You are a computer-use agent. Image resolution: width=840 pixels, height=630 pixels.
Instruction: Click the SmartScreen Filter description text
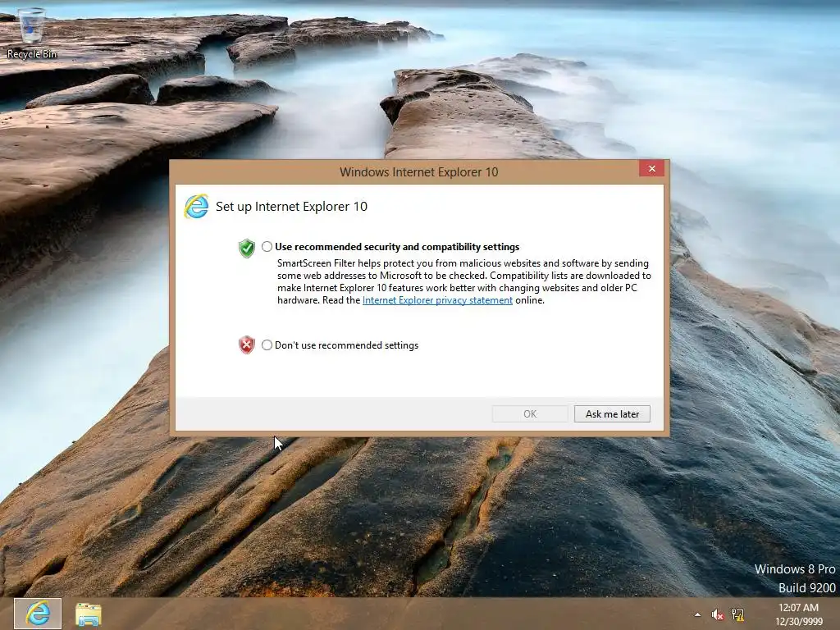[x=464, y=282]
